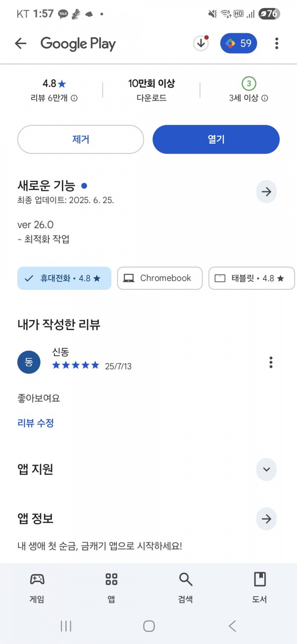Image resolution: width=297 pixels, height=644 pixels.
Task: Tap the 열기 open button
Action: [x=216, y=139]
